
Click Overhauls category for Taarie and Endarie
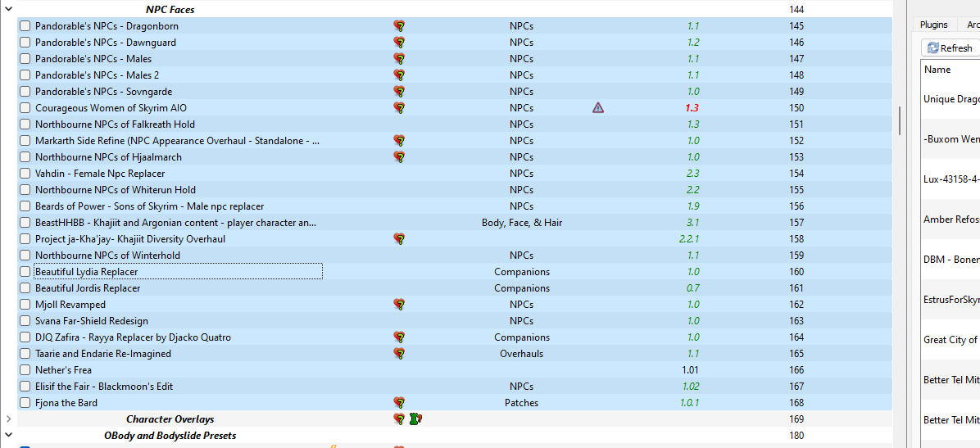coord(521,353)
